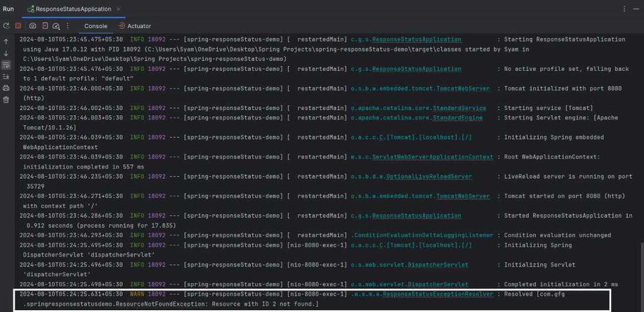This screenshot has height=312, width=644.
Task: Open TomcatWebServer link on Tomcat initialized line
Action: [463, 88]
